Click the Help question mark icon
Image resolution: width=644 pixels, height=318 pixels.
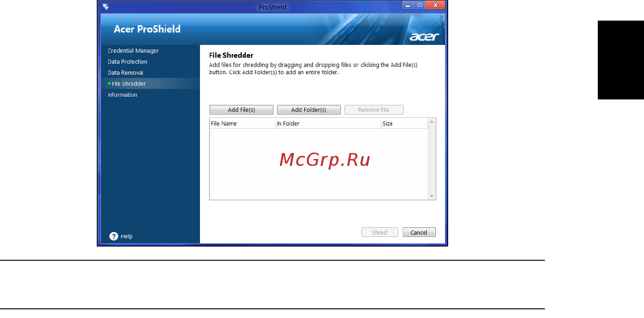tap(114, 236)
